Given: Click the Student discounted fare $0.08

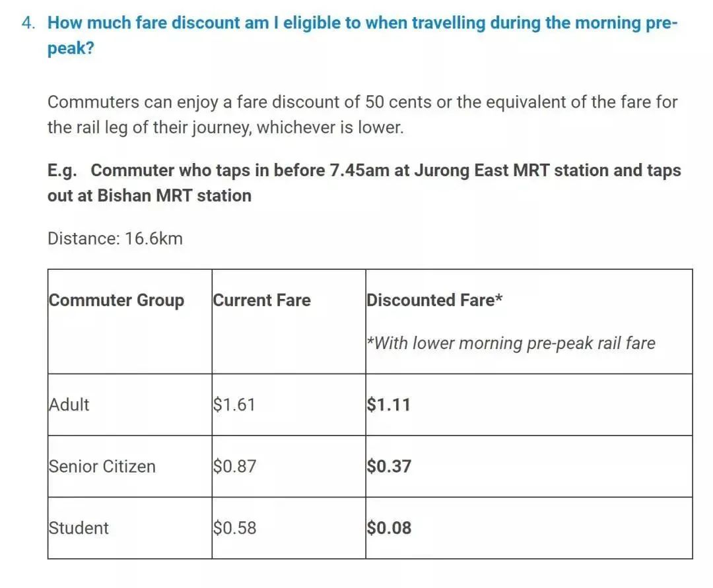Looking at the screenshot, I should [389, 528].
